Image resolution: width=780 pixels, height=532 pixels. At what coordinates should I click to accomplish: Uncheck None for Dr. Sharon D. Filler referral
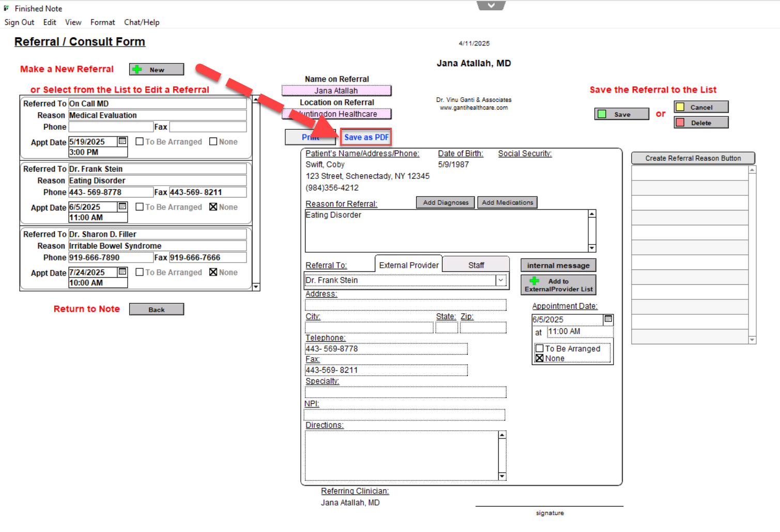coord(213,272)
